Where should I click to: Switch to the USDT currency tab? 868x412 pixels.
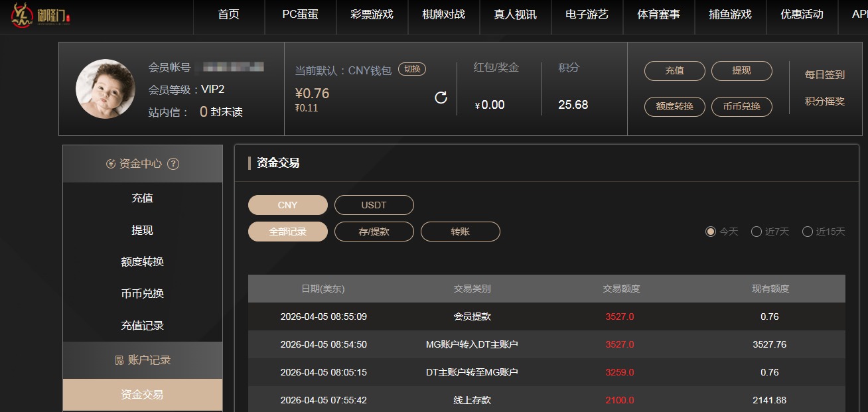click(x=374, y=205)
